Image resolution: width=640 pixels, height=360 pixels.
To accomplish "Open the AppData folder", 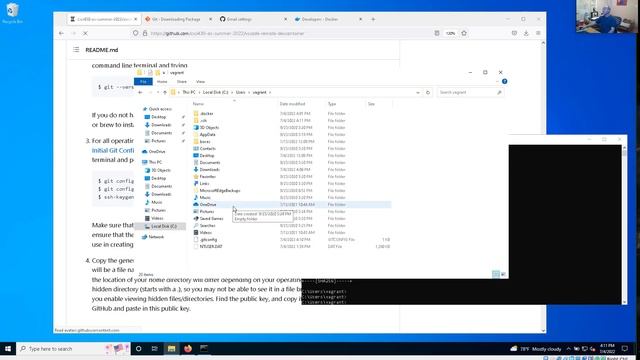I will 207,134.
